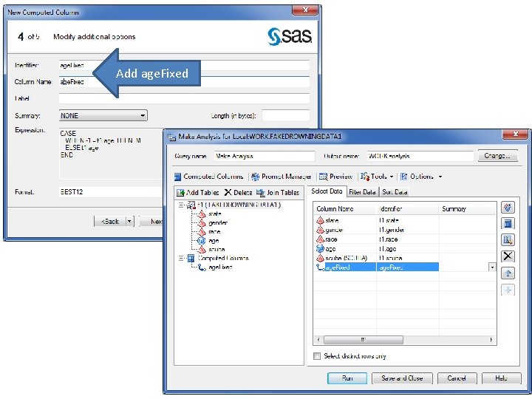532x399 pixels.
Task: Click the Change... output name button
Action: (x=497, y=156)
